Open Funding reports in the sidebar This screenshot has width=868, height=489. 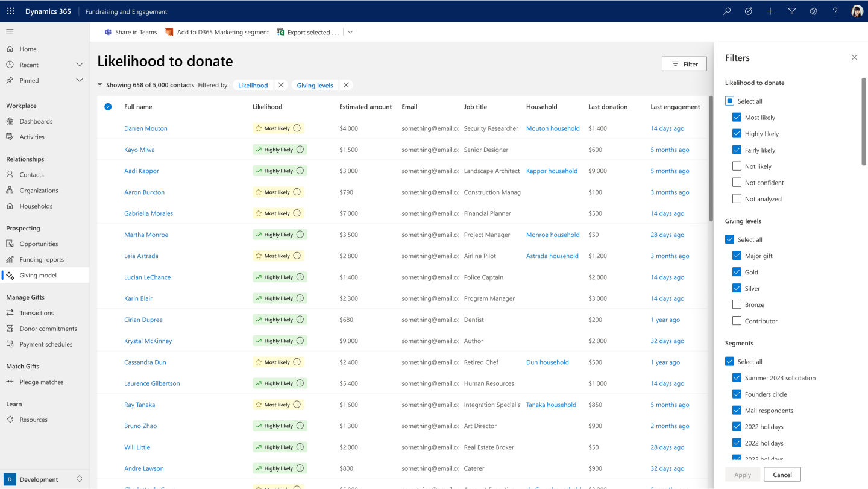tap(42, 260)
